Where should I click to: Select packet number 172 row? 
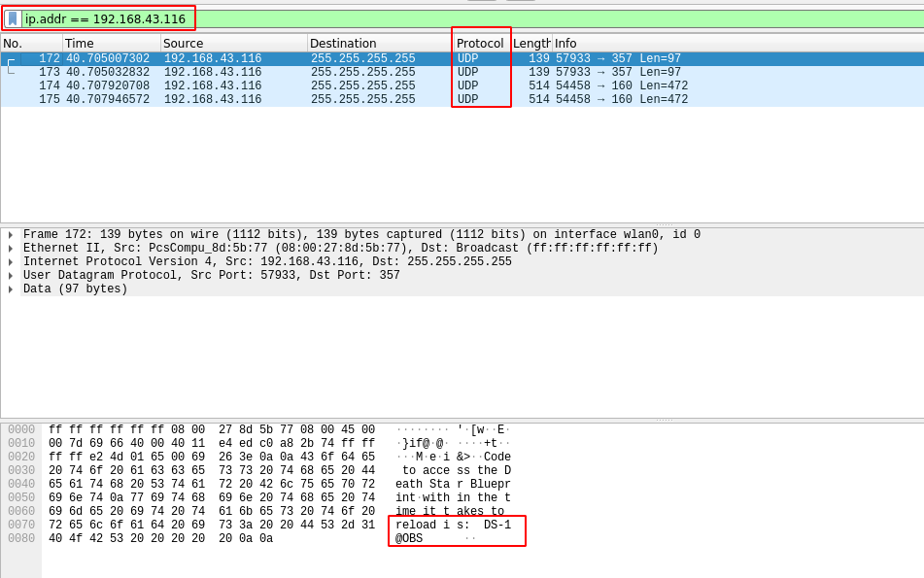click(x=462, y=58)
